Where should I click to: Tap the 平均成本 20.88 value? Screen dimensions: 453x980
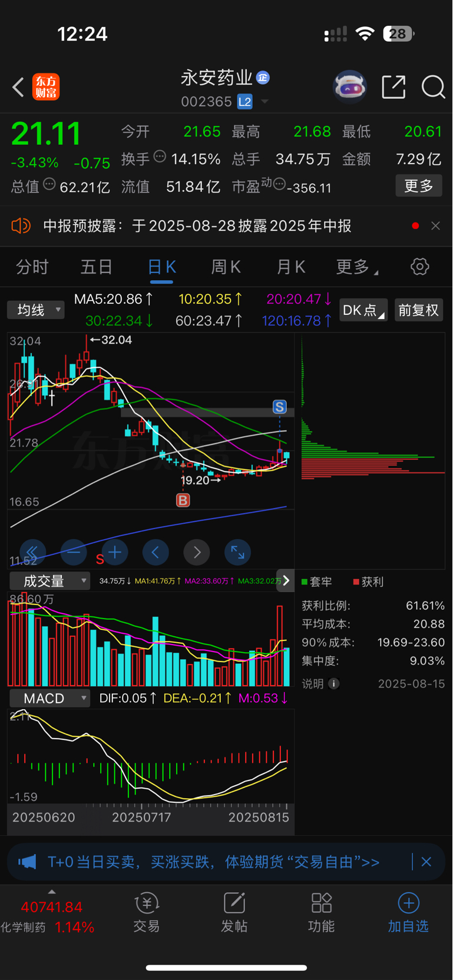point(429,624)
